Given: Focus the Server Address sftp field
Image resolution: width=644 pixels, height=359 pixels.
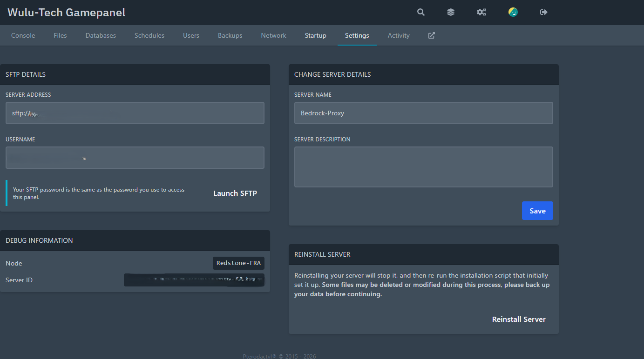Looking at the screenshot, I should tap(135, 113).
